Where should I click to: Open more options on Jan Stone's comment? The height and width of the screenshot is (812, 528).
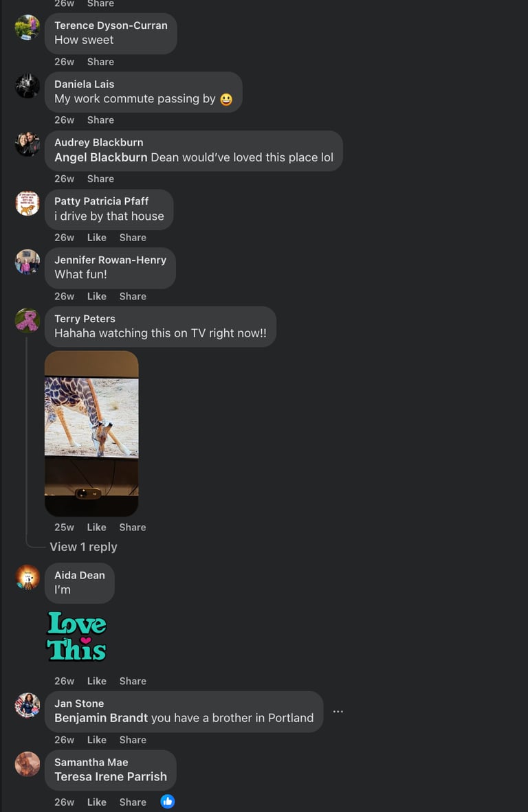338,712
